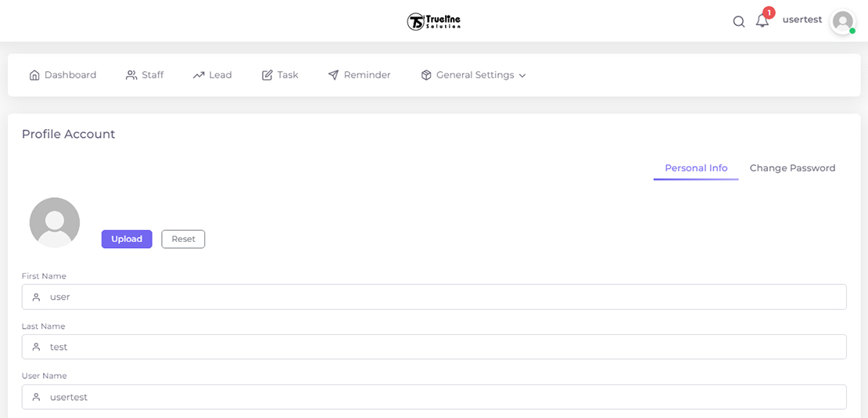Click the Dashboard home icon

[34, 75]
